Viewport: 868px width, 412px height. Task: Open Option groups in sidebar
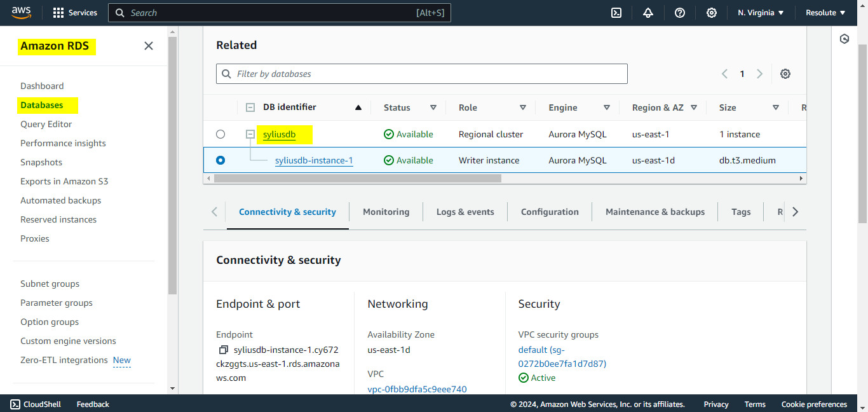(x=50, y=322)
